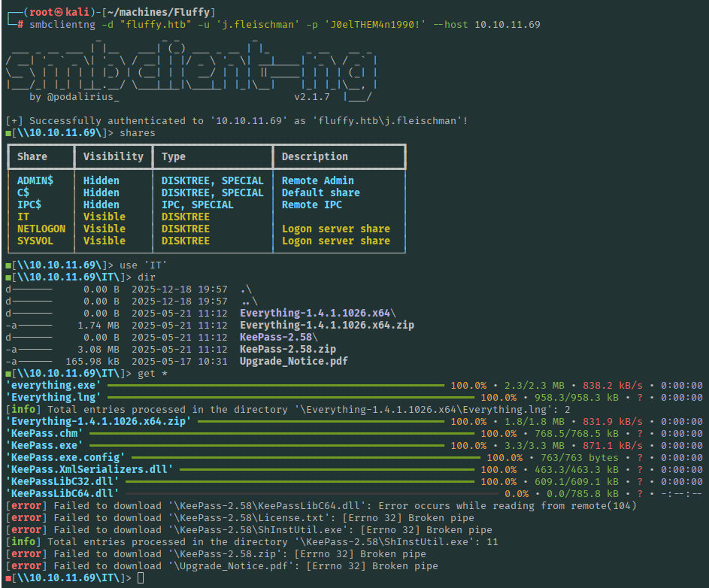709x588 pixels.
Task: Click the SYSVOL share name
Action: [35, 241]
